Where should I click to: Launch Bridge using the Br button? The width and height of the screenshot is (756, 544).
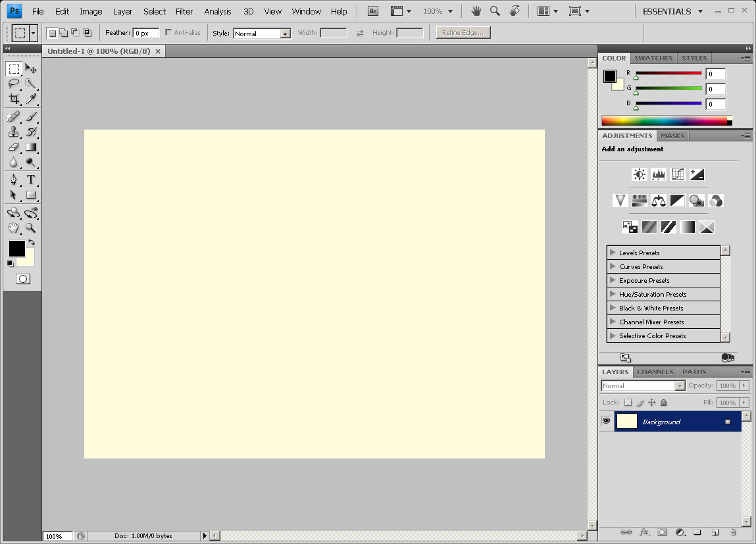[x=373, y=11]
